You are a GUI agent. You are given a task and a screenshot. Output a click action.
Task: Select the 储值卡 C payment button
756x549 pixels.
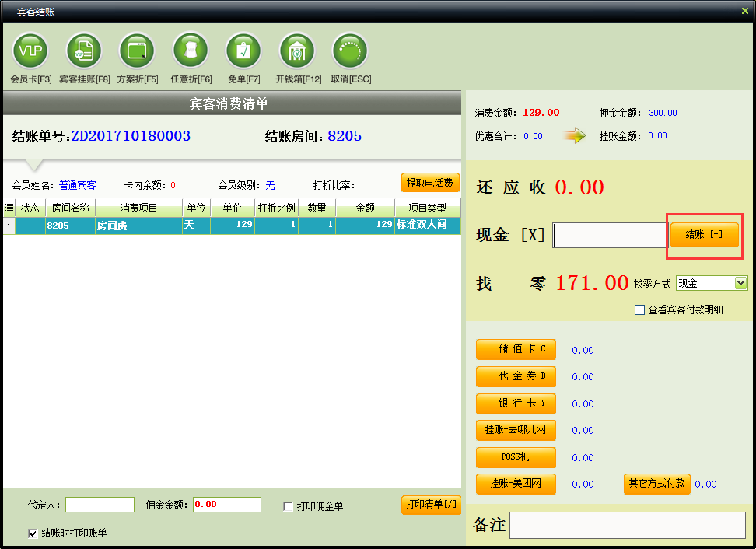pos(516,349)
